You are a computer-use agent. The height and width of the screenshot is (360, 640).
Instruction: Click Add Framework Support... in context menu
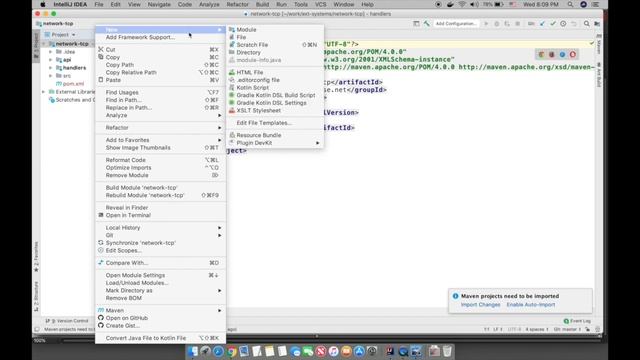click(x=160, y=37)
